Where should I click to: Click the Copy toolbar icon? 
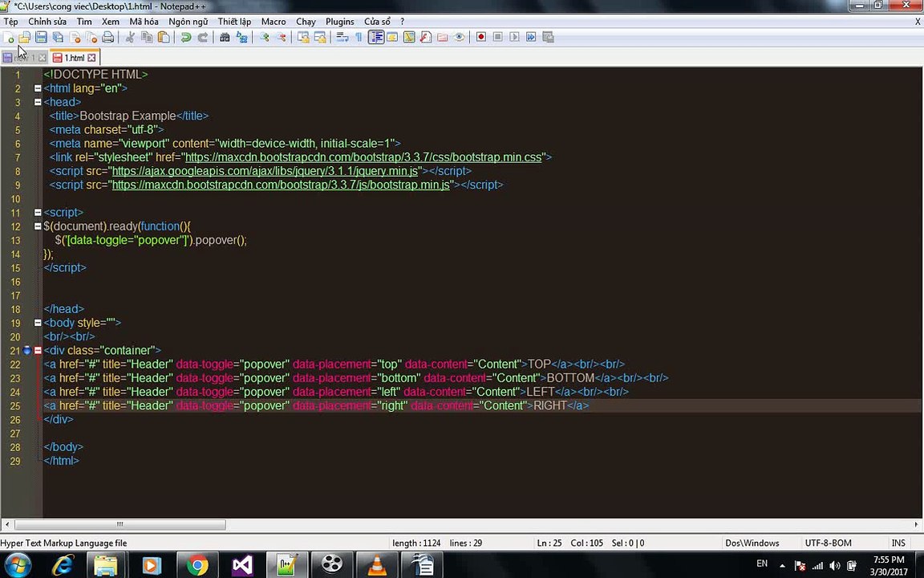pos(147,37)
